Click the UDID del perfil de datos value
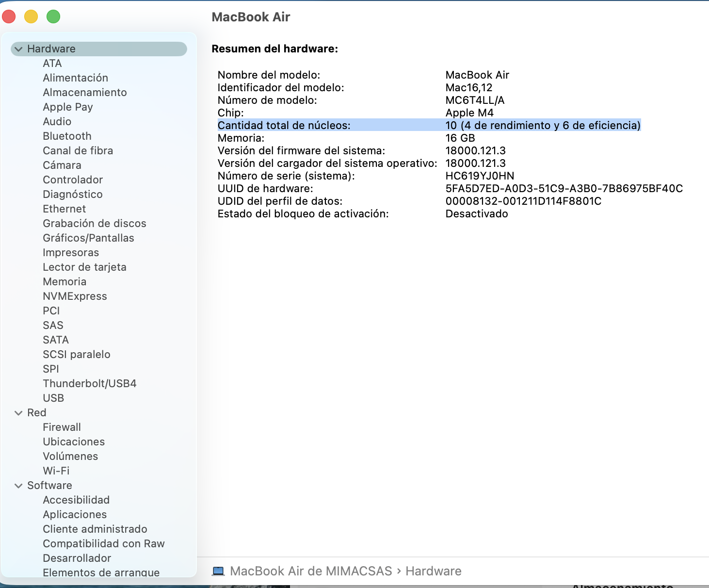709x588 pixels. 523,201
